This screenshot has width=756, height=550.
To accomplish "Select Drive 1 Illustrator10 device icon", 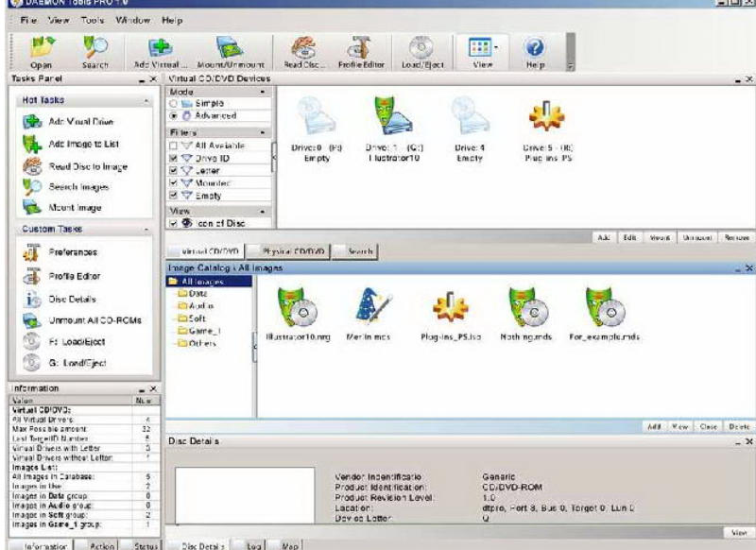I will click(394, 129).
